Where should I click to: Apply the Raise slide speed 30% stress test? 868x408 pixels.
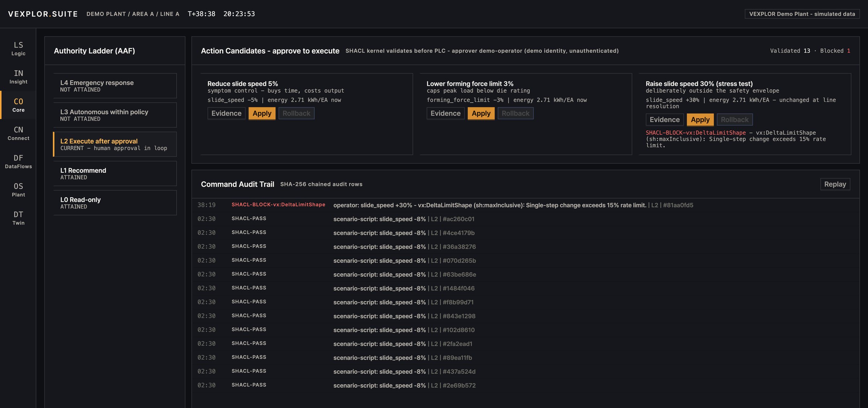700,119
